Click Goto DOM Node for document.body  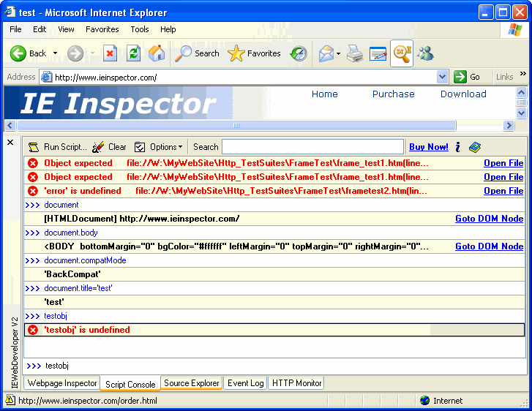click(489, 246)
